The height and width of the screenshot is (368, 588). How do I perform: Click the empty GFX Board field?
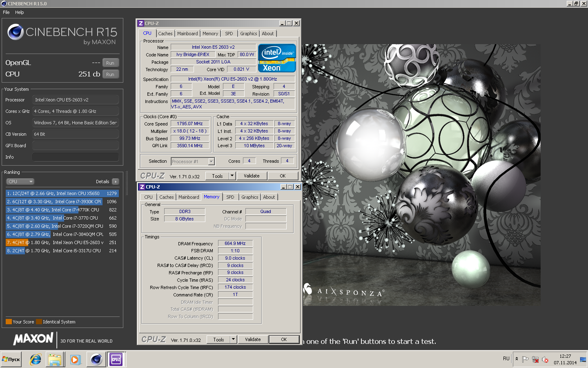pos(76,146)
